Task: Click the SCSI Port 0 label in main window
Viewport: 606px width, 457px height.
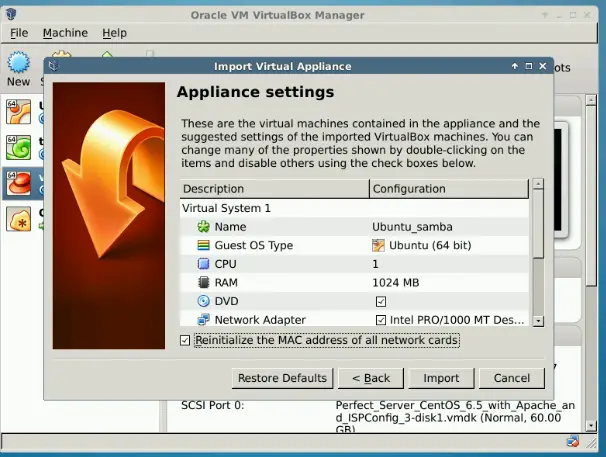Action: tap(213, 405)
